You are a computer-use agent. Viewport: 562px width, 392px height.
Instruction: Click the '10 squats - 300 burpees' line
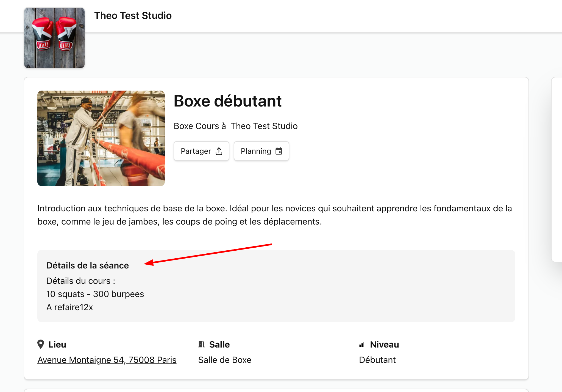point(95,294)
